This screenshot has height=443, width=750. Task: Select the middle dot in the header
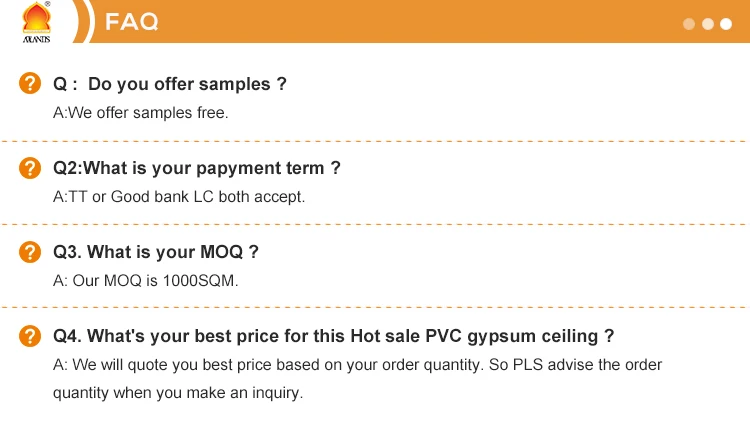pyautogui.click(x=708, y=24)
